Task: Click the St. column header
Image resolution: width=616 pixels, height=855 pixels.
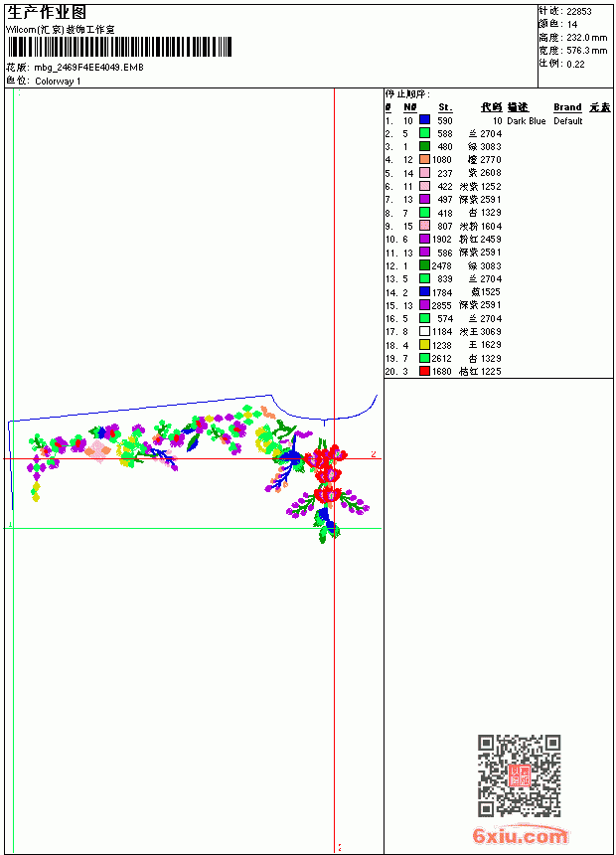Action: (x=445, y=107)
